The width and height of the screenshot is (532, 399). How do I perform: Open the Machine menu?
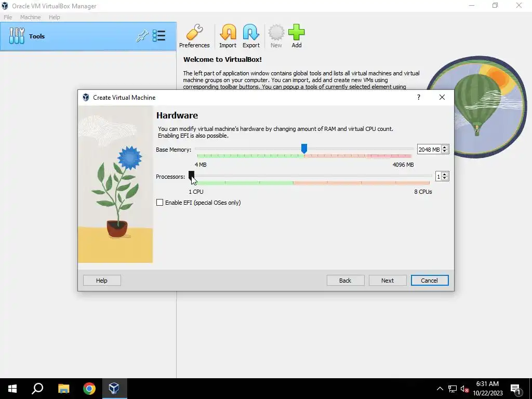[30, 17]
